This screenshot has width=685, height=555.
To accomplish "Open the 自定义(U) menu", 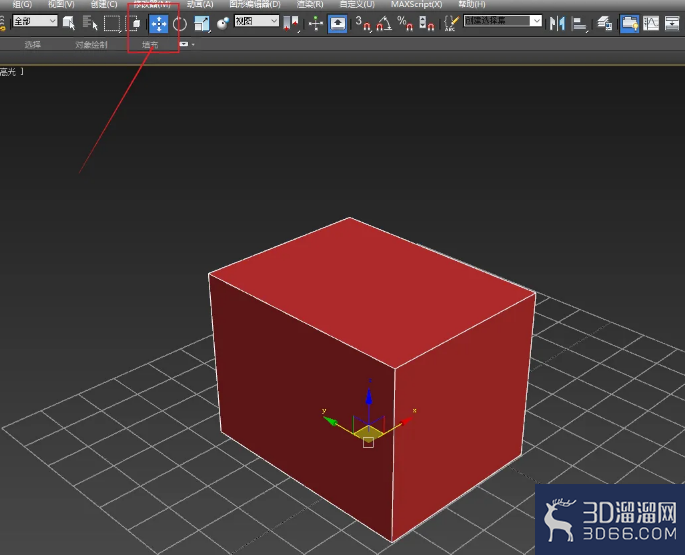I will pos(357,4).
